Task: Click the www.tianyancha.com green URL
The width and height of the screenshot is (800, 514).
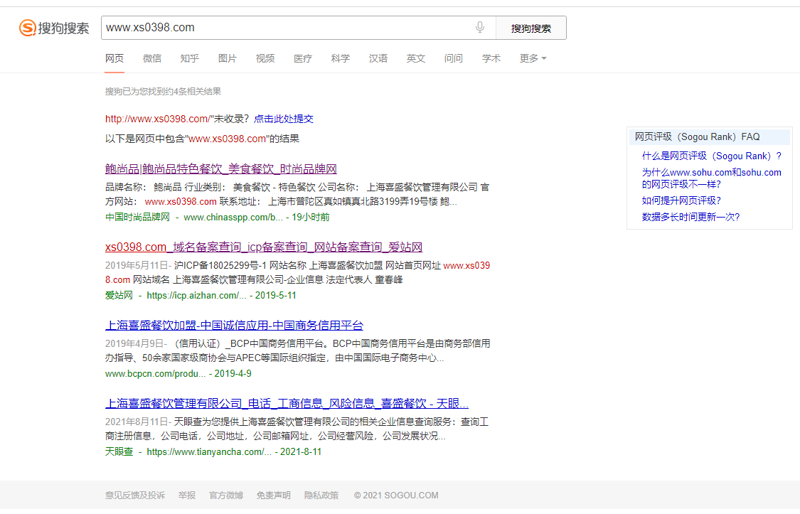Action: pos(209,452)
